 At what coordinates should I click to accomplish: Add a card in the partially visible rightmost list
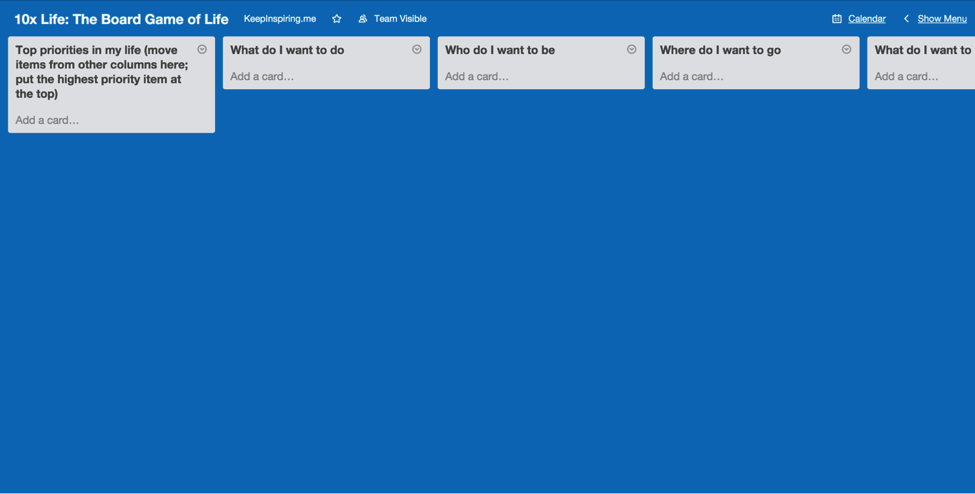click(x=907, y=76)
